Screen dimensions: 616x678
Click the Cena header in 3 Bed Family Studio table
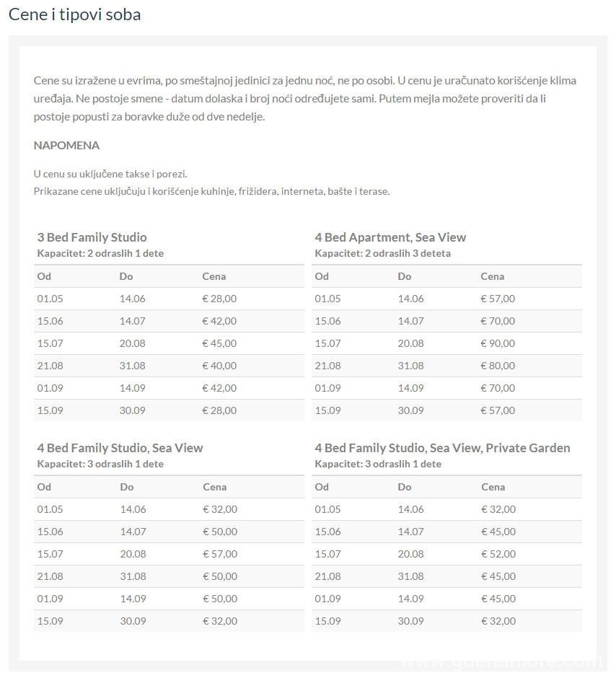(x=214, y=276)
